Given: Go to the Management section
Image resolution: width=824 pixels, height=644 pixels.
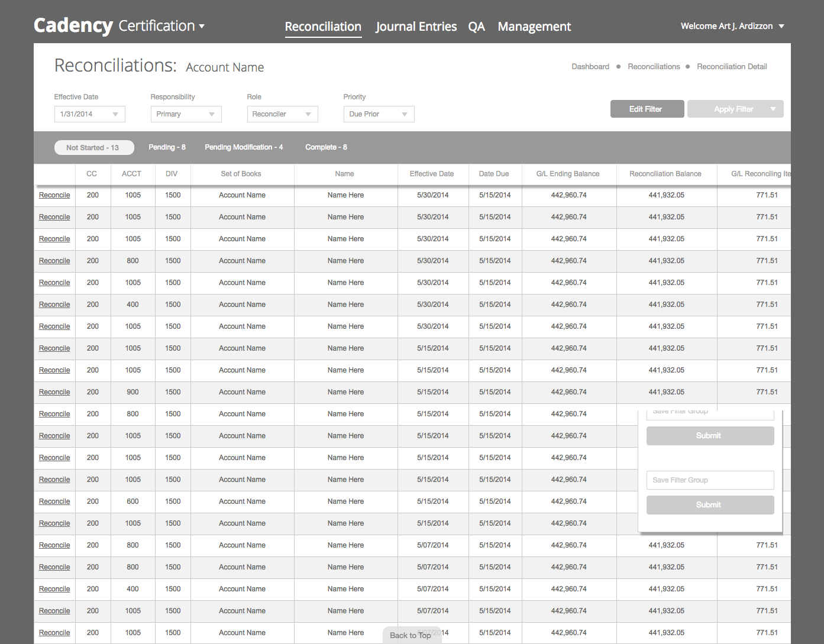Looking at the screenshot, I should [x=534, y=27].
